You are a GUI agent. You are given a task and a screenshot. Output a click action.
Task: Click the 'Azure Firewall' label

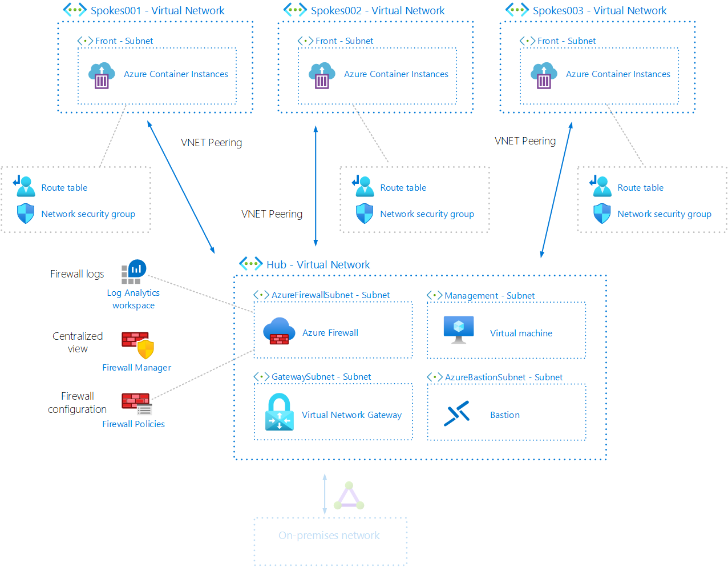(330, 333)
